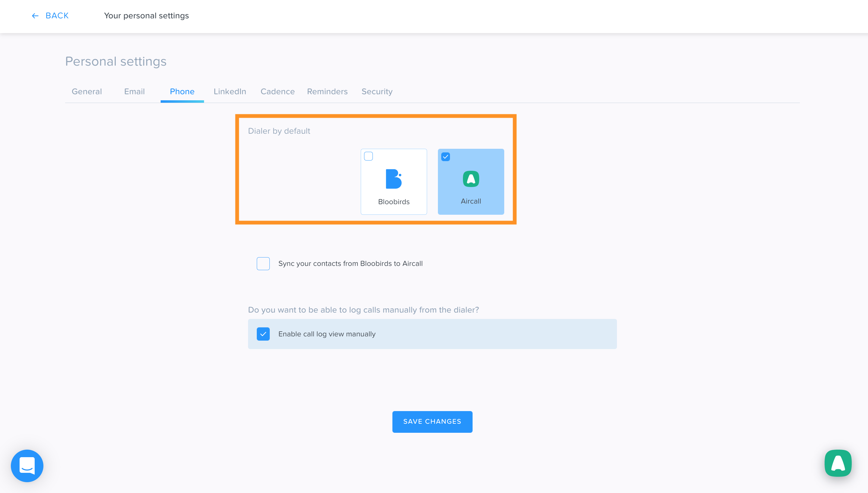Click 'Your personal settings' header text
Image resolution: width=868 pixels, height=493 pixels.
click(x=146, y=16)
